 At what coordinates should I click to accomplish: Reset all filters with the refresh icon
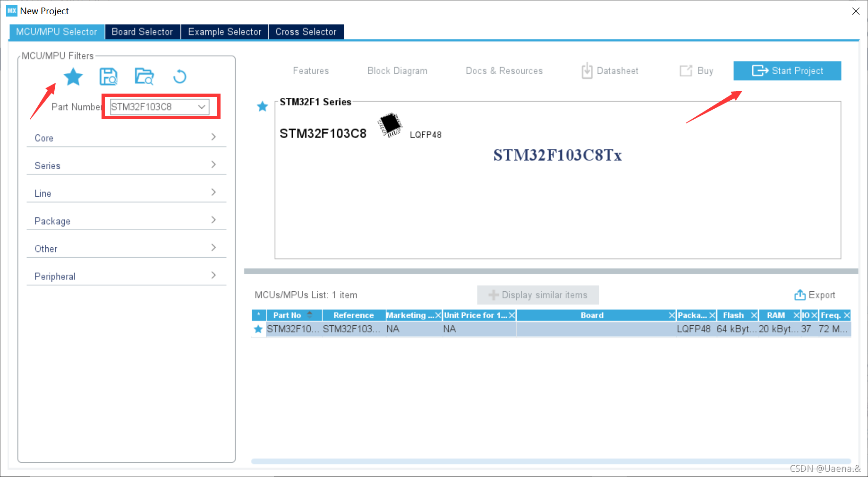click(179, 77)
